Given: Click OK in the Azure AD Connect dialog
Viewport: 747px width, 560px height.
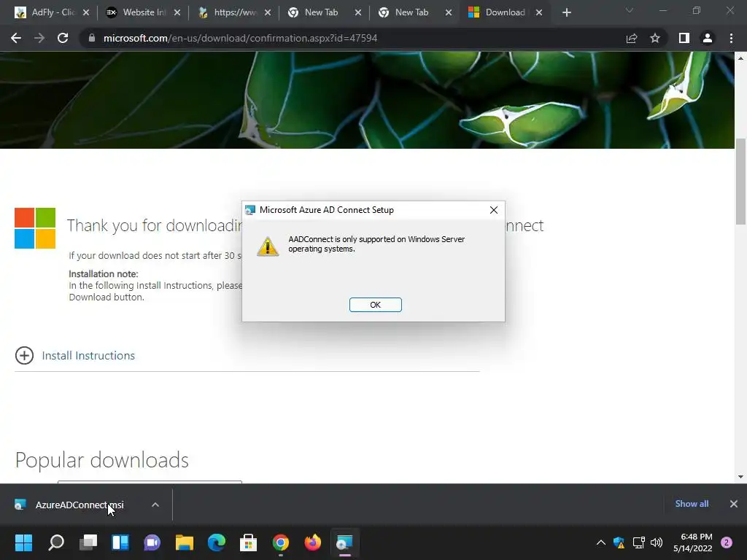Looking at the screenshot, I should pyautogui.click(x=376, y=305).
